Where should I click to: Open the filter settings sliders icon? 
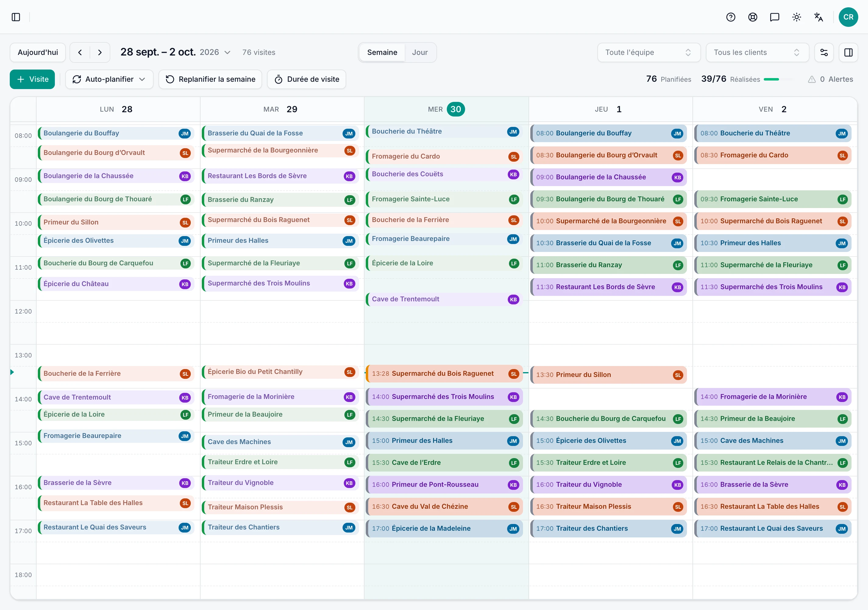coord(824,52)
